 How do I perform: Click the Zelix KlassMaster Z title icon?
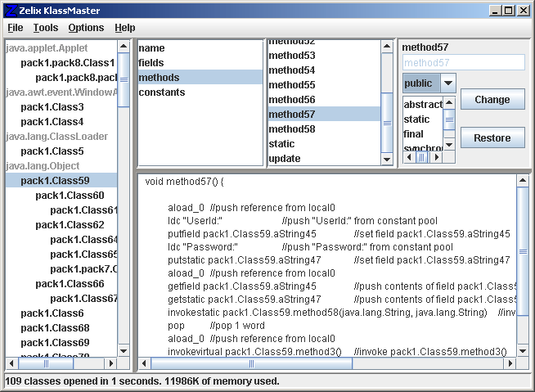(x=11, y=11)
